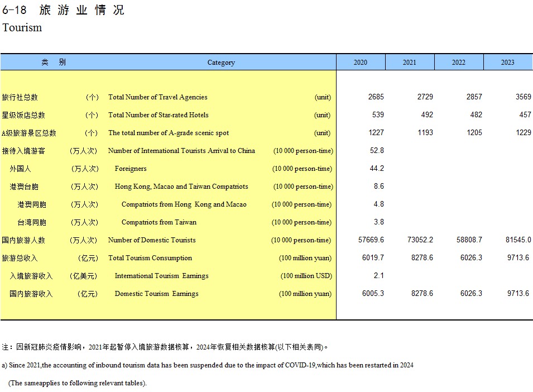Click scenic spot 2022 value 1205
This screenshot has height=392, width=533.
tap(474, 132)
